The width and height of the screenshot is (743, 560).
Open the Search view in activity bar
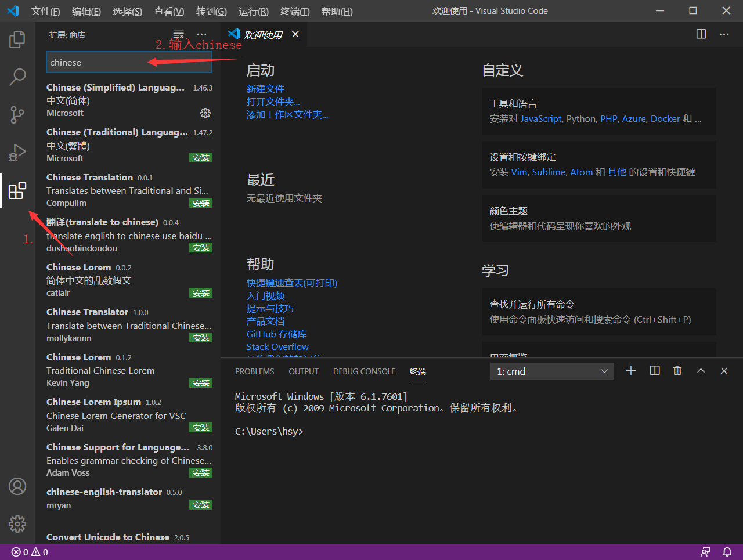pos(17,77)
